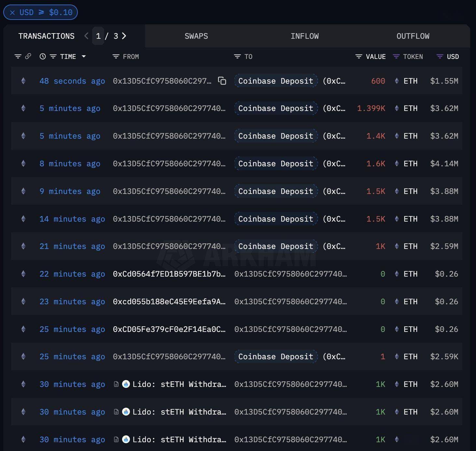Viewport: 476px width, 451px height.
Task: Open the 14 minutes ago transaction
Action: tap(72, 219)
